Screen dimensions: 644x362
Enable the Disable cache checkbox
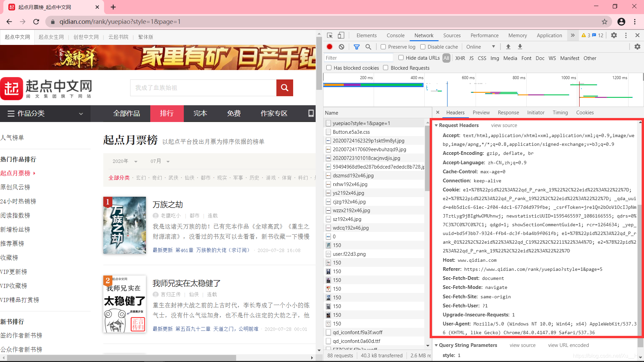pos(423,47)
